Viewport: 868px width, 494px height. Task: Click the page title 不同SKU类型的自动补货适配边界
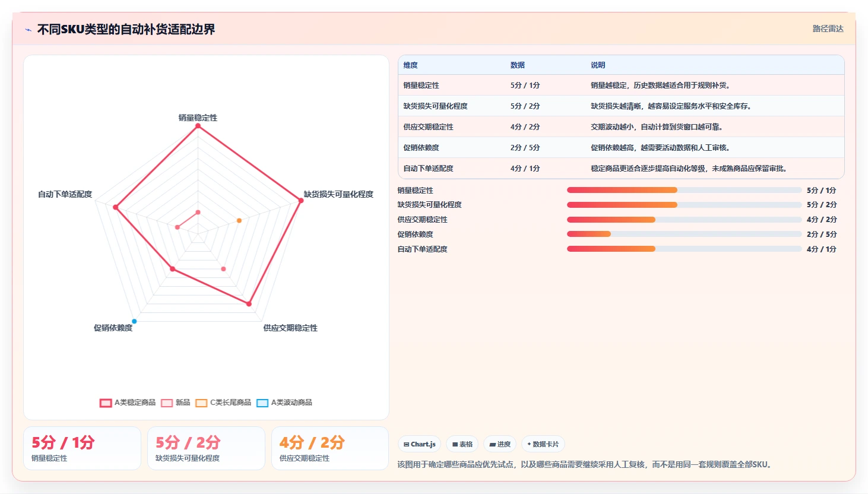(x=126, y=29)
